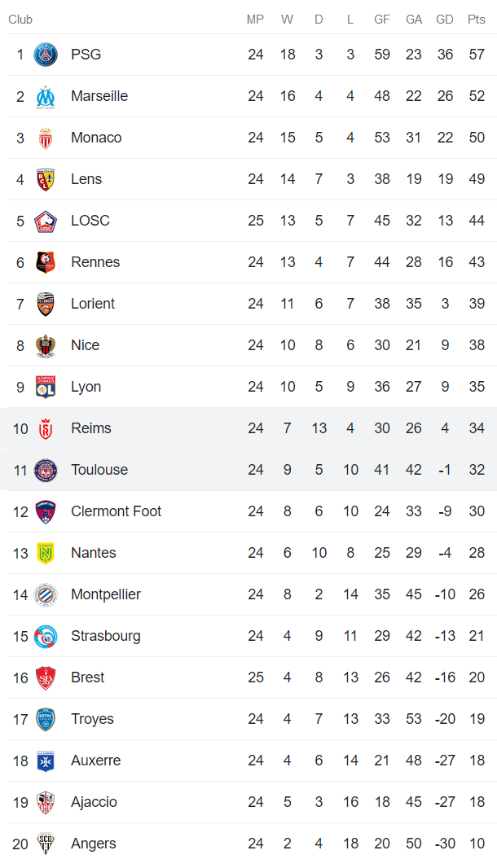
Task: Select the Brest team name
Action: pyautogui.click(x=87, y=677)
